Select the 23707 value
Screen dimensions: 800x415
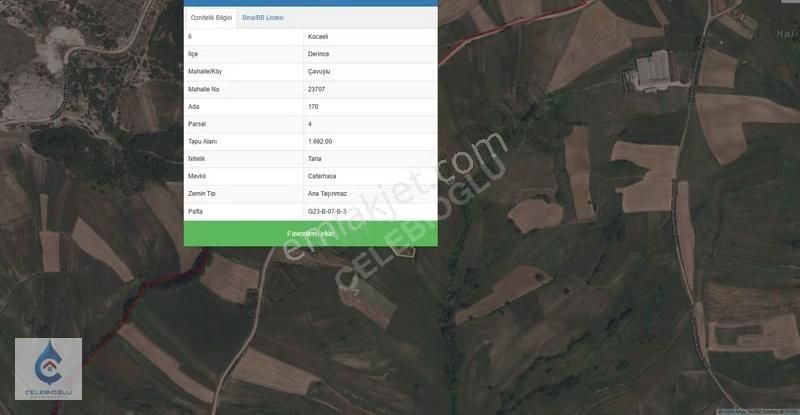click(x=316, y=89)
